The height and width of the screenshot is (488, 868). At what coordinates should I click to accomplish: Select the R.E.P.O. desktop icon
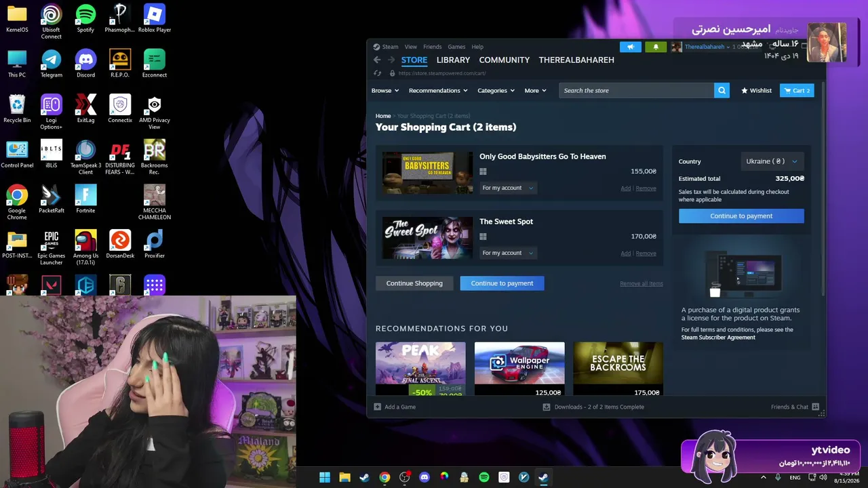pyautogui.click(x=120, y=64)
